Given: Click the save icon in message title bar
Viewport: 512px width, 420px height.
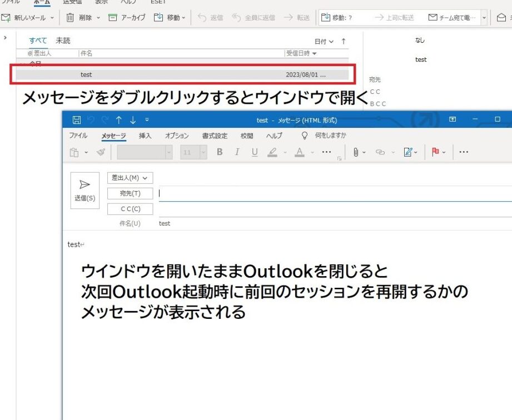Looking at the screenshot, I should (x=77, y=120).
